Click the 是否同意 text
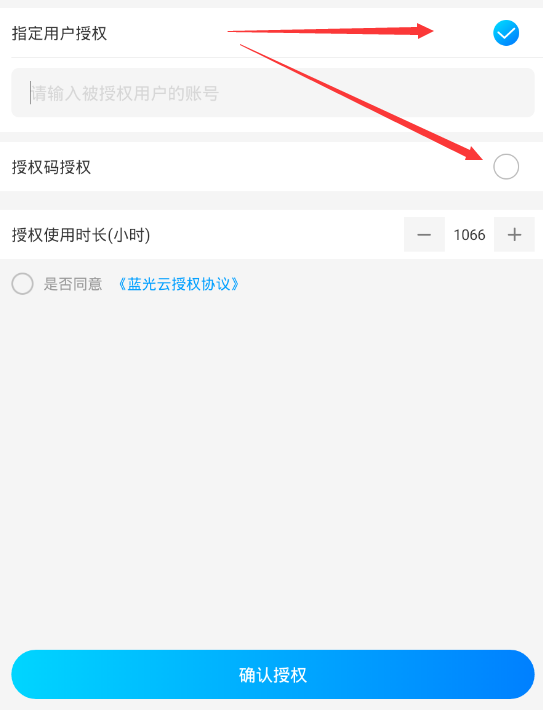The image size is (543, 710). (x=72, y=284)
